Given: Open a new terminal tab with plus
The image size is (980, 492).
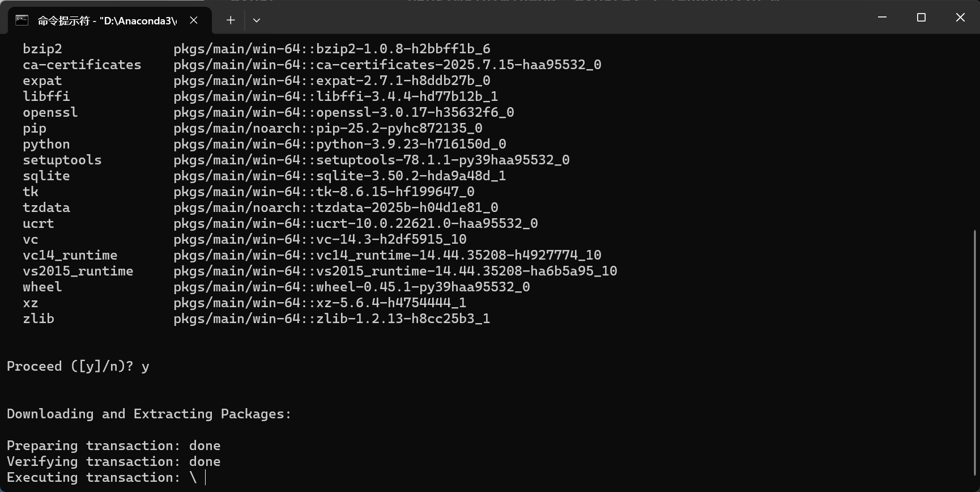Looking at the screenshot, I should (x=231, y=20).
